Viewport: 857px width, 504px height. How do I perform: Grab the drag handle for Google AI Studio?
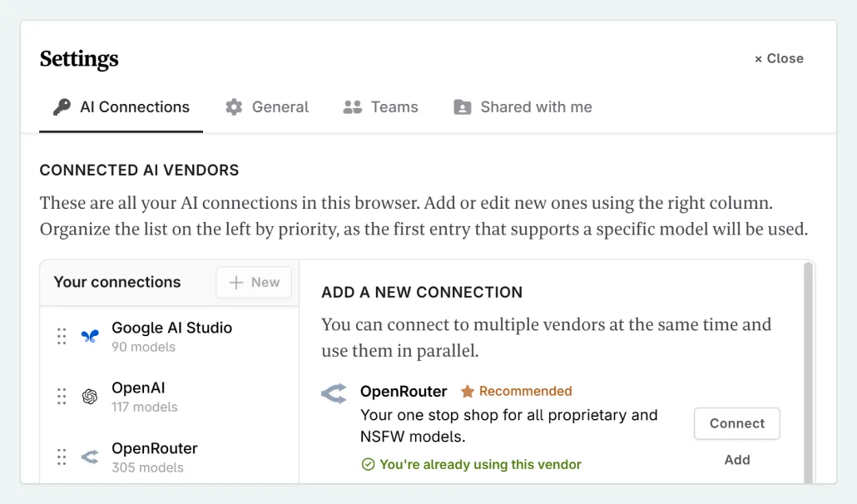coord(62,336)
